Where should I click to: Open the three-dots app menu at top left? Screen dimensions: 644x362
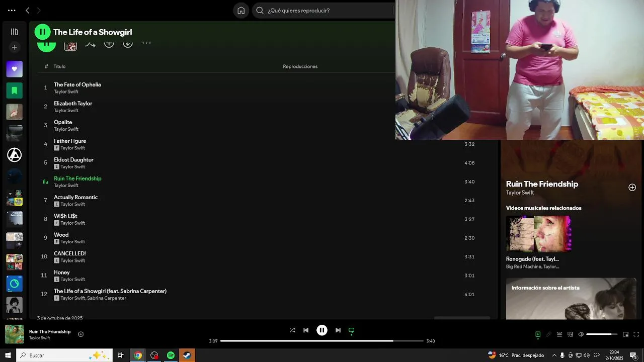[12, 10]
